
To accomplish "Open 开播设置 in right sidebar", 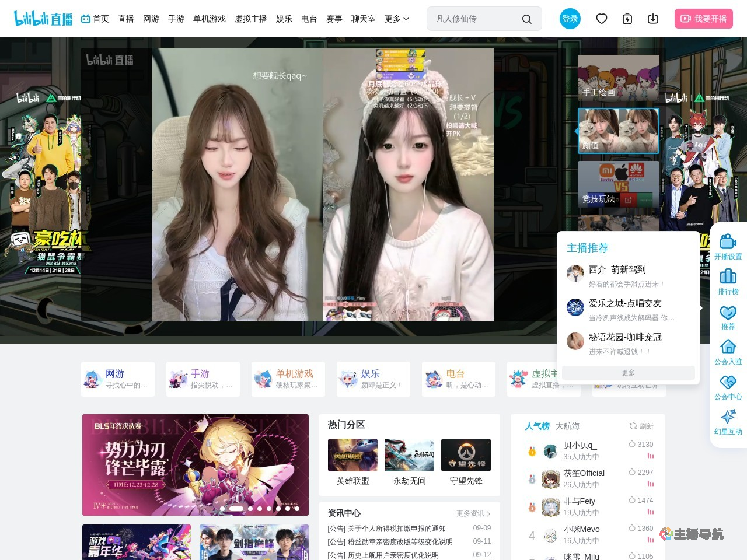I will 728,247.
